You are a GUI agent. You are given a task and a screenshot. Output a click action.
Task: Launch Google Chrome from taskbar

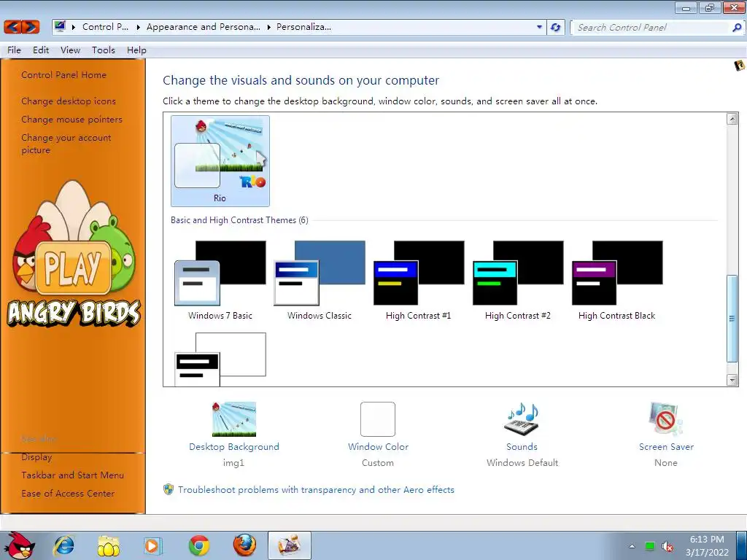(x=198, y=545)
